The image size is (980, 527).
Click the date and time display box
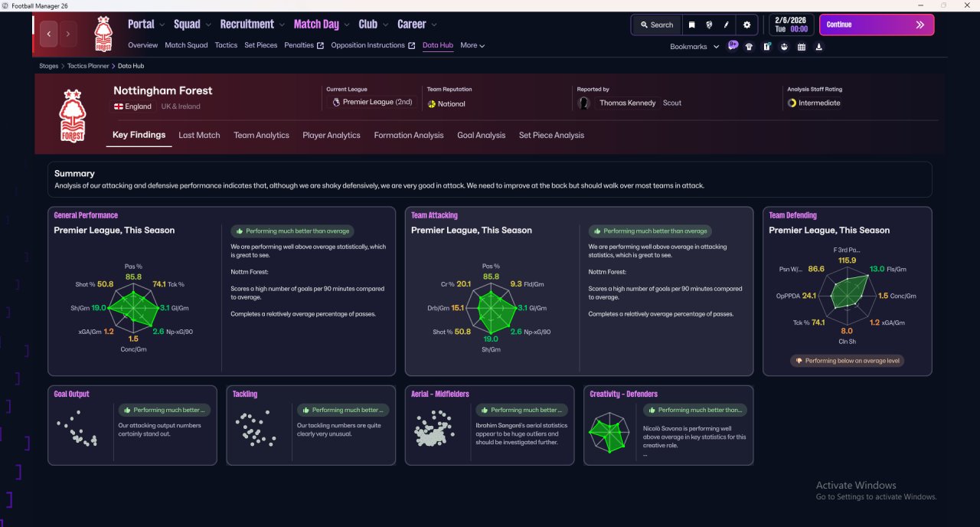click(x=791, y=25)
